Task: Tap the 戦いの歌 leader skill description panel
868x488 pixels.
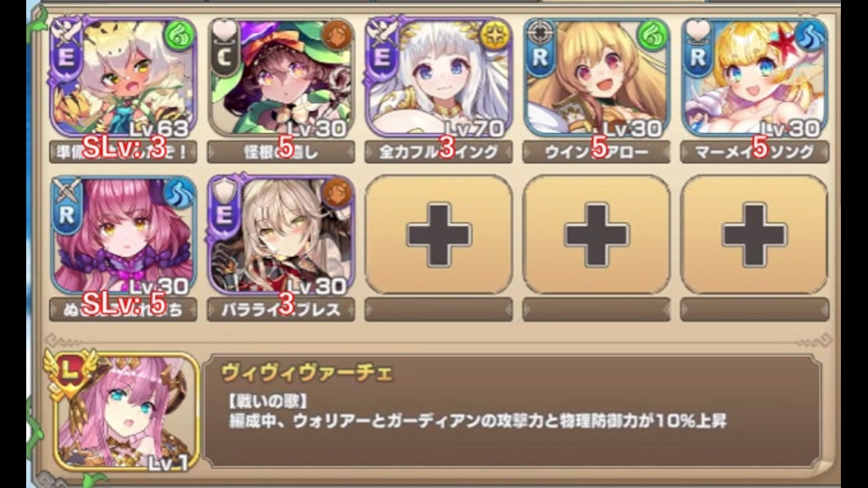Action: tap(512, 412)
